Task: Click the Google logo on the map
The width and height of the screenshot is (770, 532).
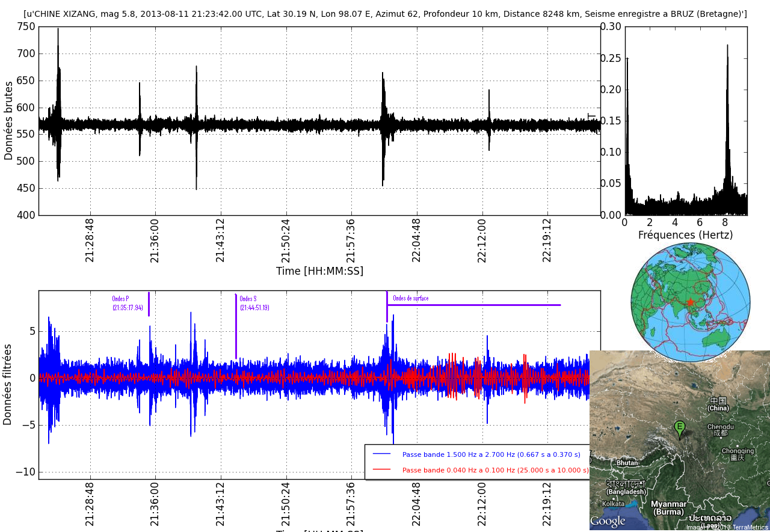Action: coord(608,521)
